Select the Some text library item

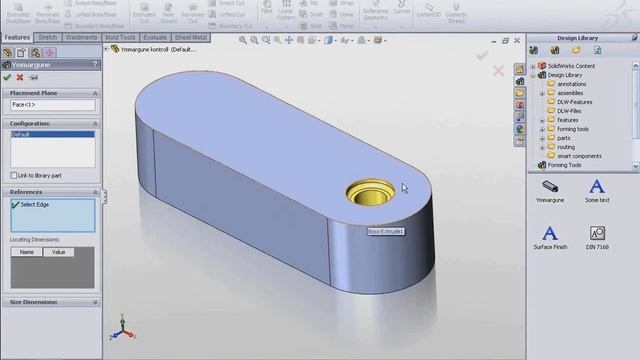[597, 191]
